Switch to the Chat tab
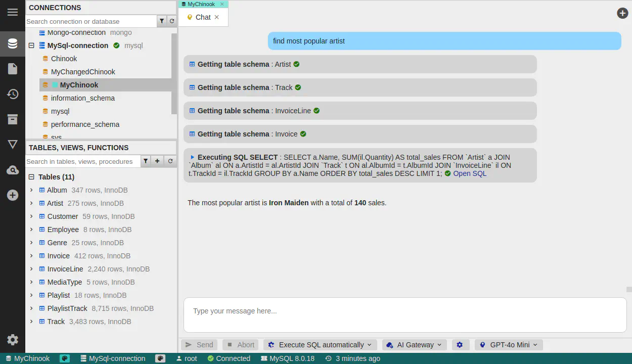 click(x=203, y=17)
